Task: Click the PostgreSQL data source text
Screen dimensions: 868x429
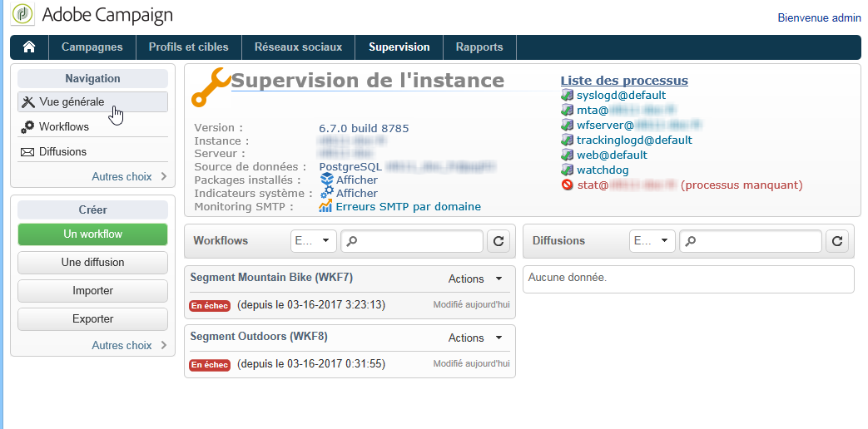Action: [x=350, y=166]
